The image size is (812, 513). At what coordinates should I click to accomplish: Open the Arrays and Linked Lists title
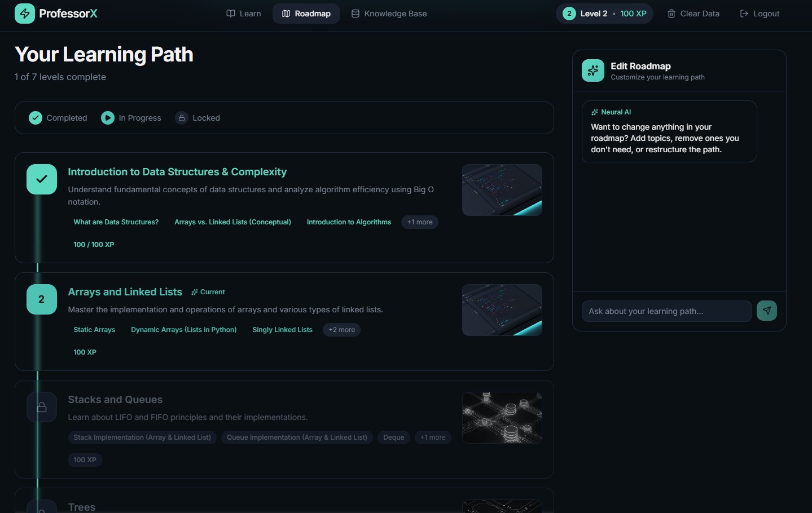point(125,292)
